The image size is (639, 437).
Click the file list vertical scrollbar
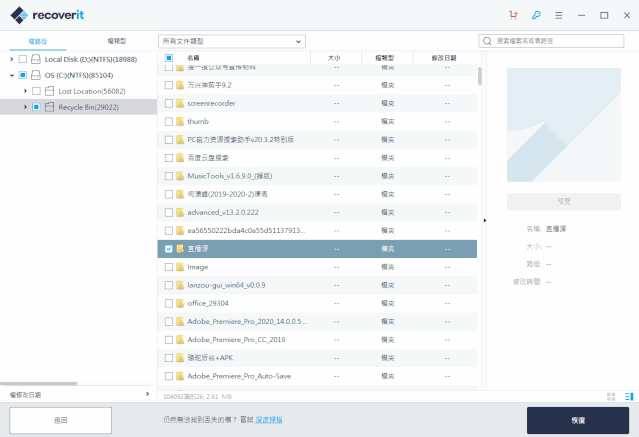480,76
